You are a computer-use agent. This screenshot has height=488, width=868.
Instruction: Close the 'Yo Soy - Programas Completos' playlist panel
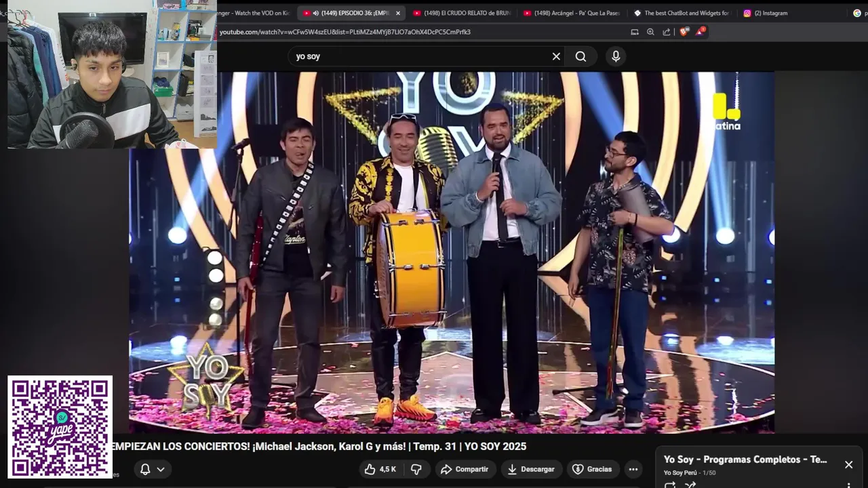tap(848, 464)
